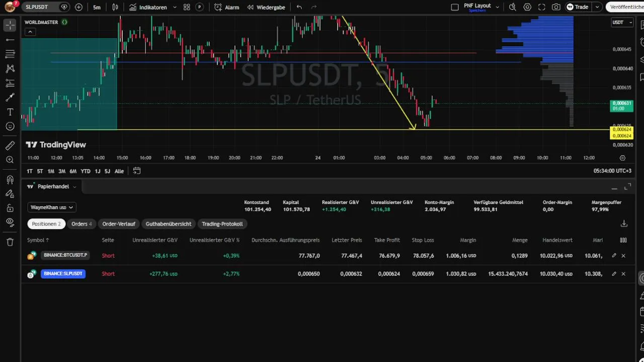Sort the table by the Symbol column

pos(38,240)
